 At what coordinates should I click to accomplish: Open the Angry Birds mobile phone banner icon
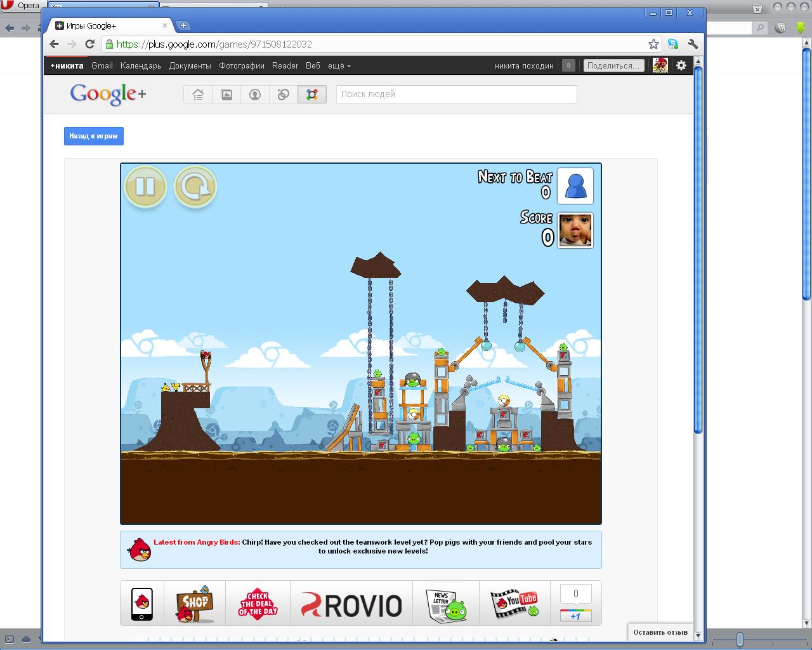[x=142, y=603]
